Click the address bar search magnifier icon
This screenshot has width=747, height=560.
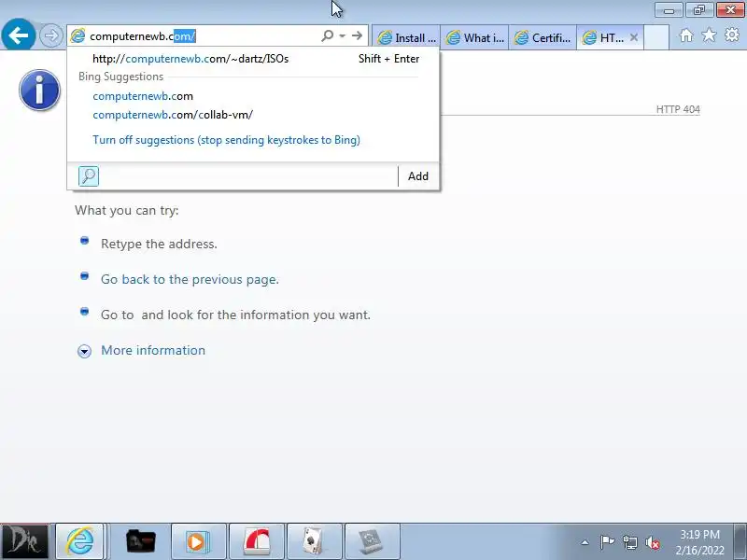tap(328, 35)
